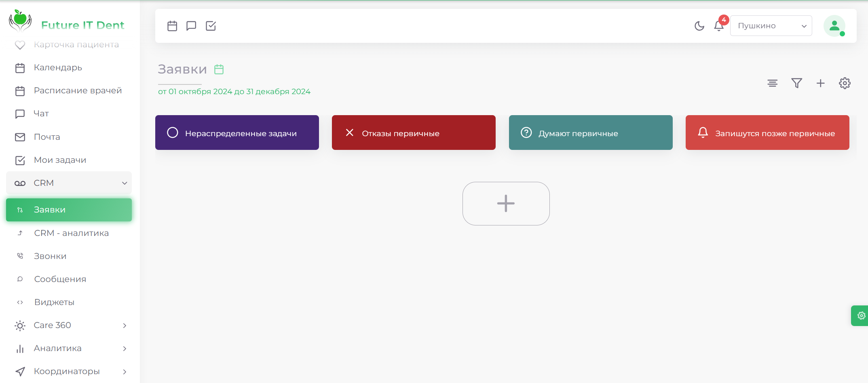This screenshot has width=868, height=383.
Task: Open notifications bell with badge 4
Action: pyautogui.click(x=719, y=25)
